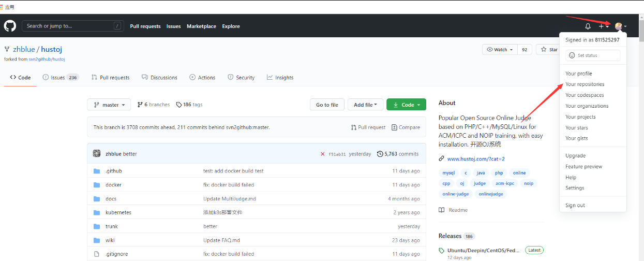Select Your repositories from user menu
The width and height of the screenshot is (644, 261).
point(585,84)
